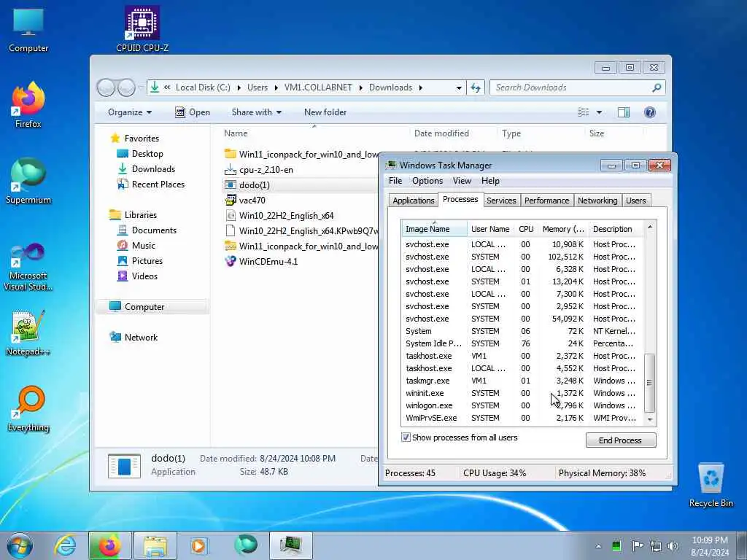Select Network in the navigation pane
The height and width of the screenshot is (560, 747).
134,337
